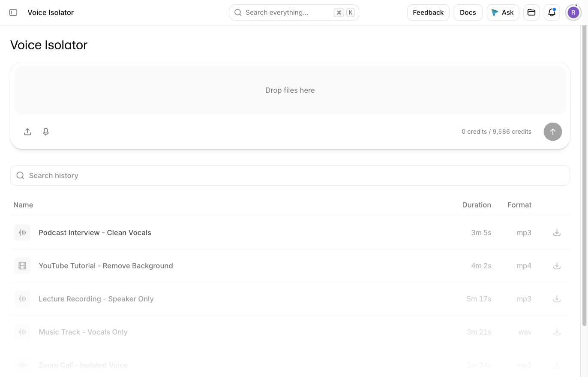Click the Search history field

[x=290, y=175]
